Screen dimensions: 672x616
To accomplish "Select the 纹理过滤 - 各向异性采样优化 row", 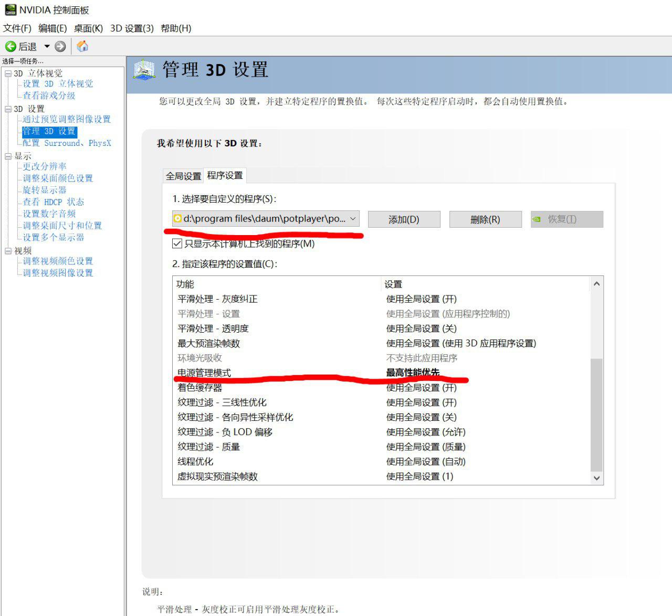I will (381, 417).
